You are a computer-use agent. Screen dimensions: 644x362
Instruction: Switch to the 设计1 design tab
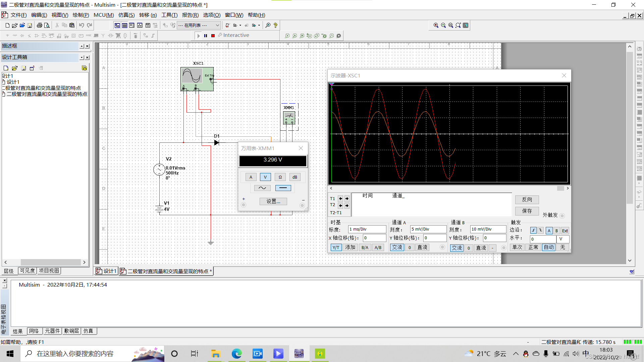pos(107,271)
